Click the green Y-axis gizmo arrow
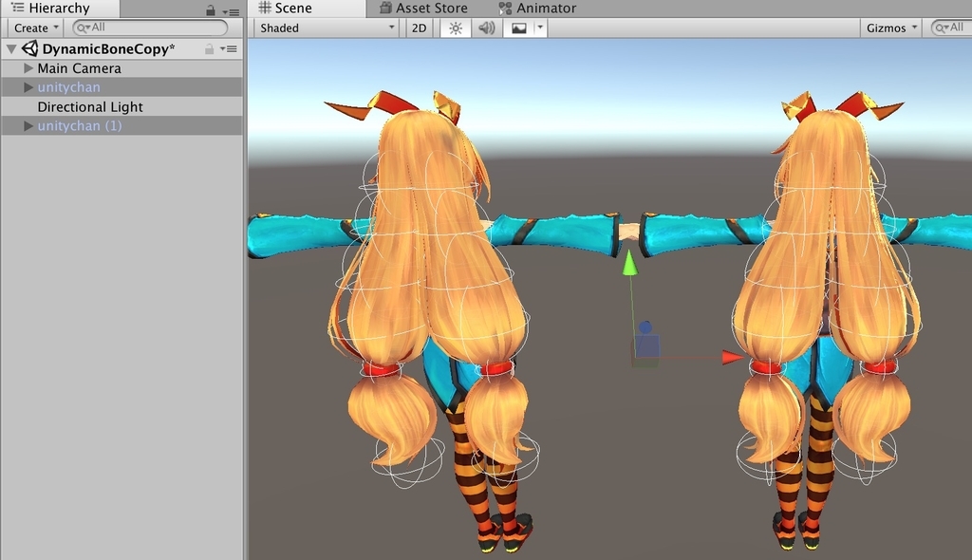The height and width of the screenshot is (560, 972). click(630, 262)
